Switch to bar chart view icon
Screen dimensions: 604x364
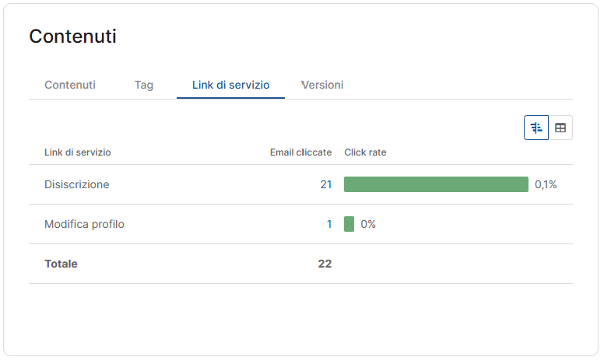(536, 128)
